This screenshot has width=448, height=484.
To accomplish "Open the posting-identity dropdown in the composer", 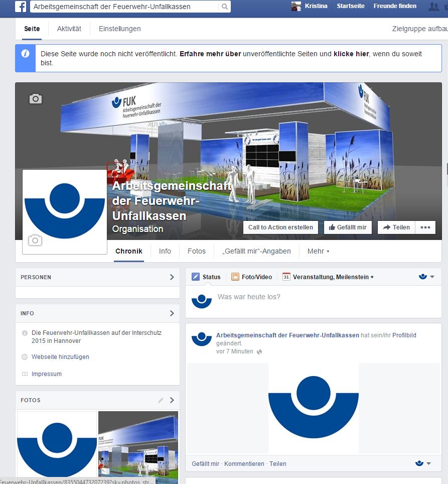I will 427,277.
